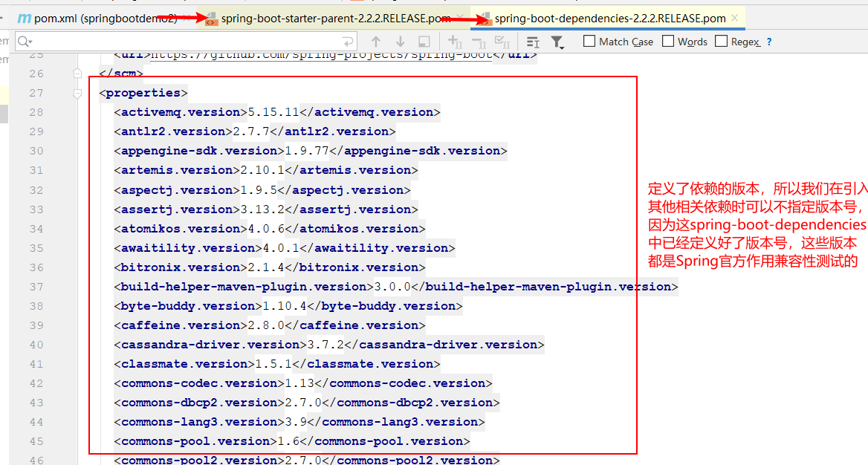The height and width of the screenshot is (465, 868).
Task: Go to previous occurrence with the up arrow
Action: [376, 42]
